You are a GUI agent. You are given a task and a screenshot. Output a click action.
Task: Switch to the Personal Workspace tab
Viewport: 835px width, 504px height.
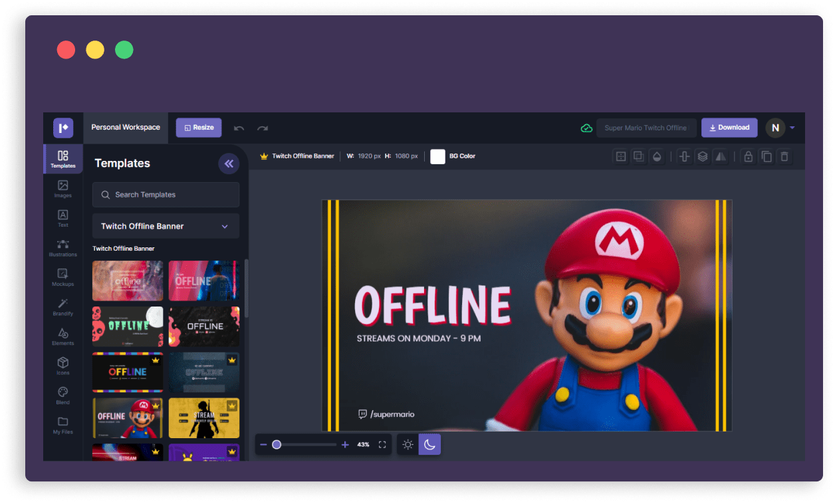[125, 127]
